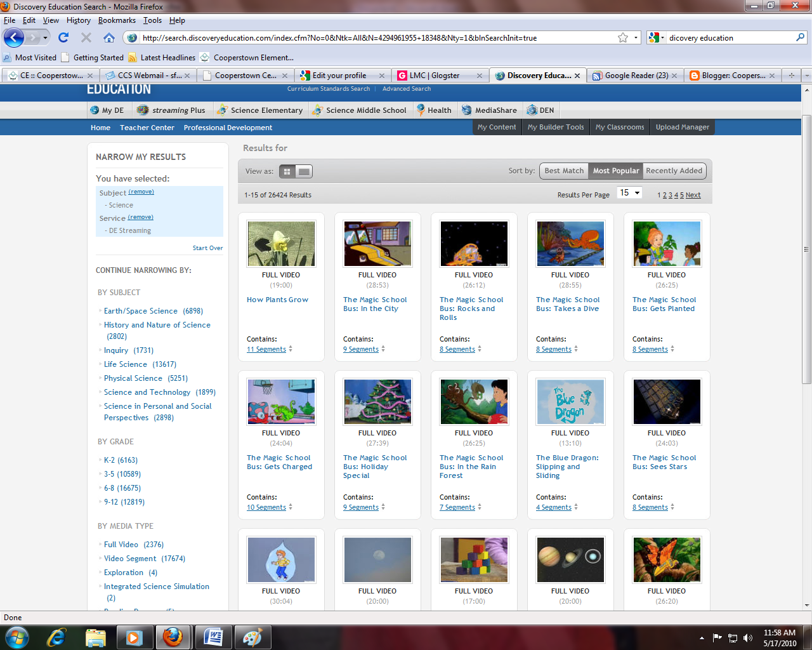The width and height of the screenshot is (812, 650).
Task: Reload the current page
Action: tap(63, 37)
